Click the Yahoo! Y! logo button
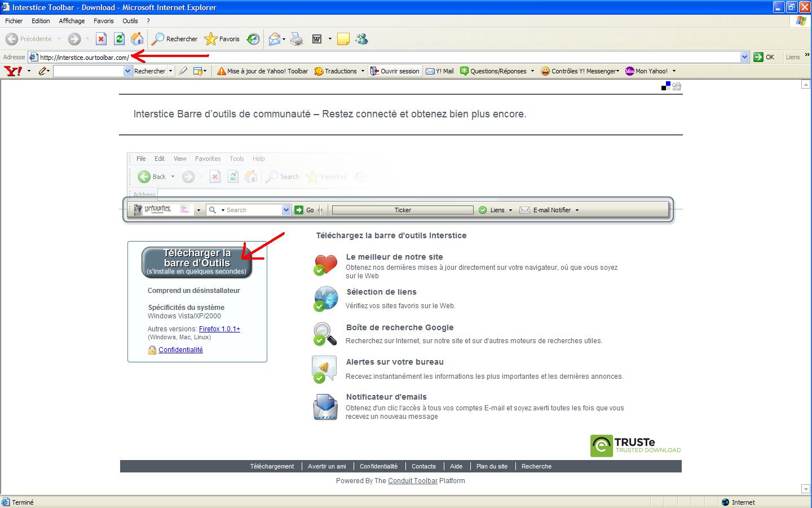This screenshot has height=508, width=812. [x=13, y=71]
